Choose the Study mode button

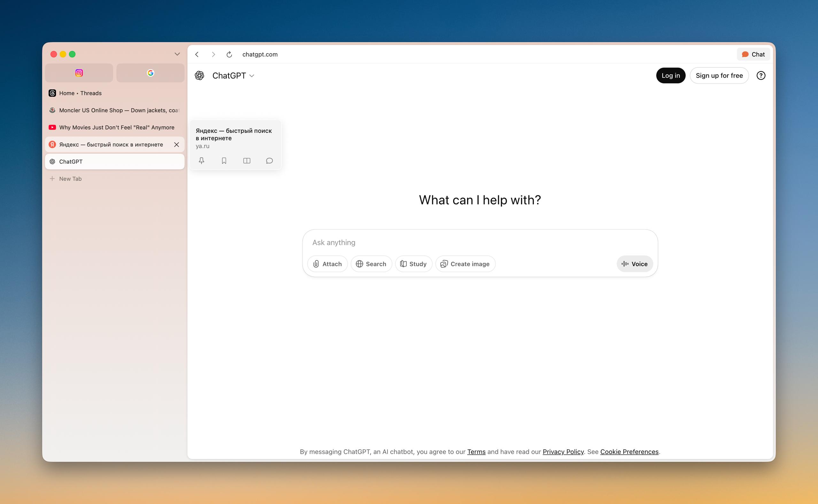pyautogui.click(x=413, y=264)
